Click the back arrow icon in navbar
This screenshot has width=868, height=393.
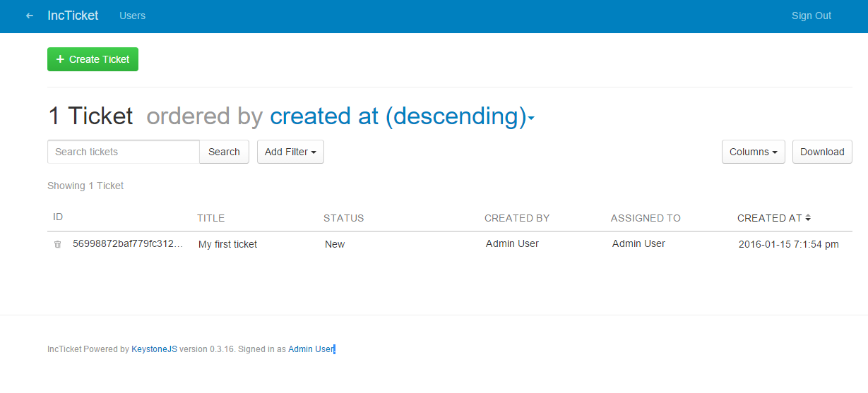click(x=30, y=16)
